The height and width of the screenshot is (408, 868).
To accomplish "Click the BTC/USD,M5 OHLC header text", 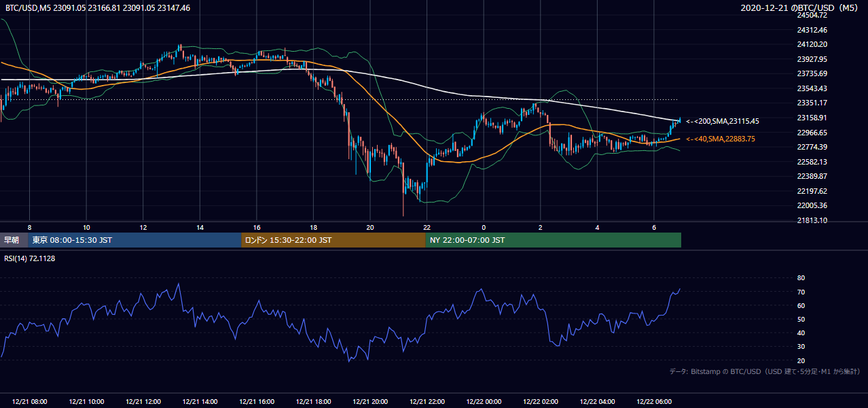I will 98,8.
